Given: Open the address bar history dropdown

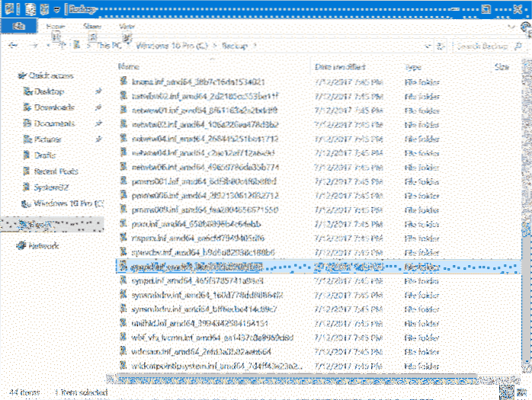Looking at the screenshot, I should [428, 46].
